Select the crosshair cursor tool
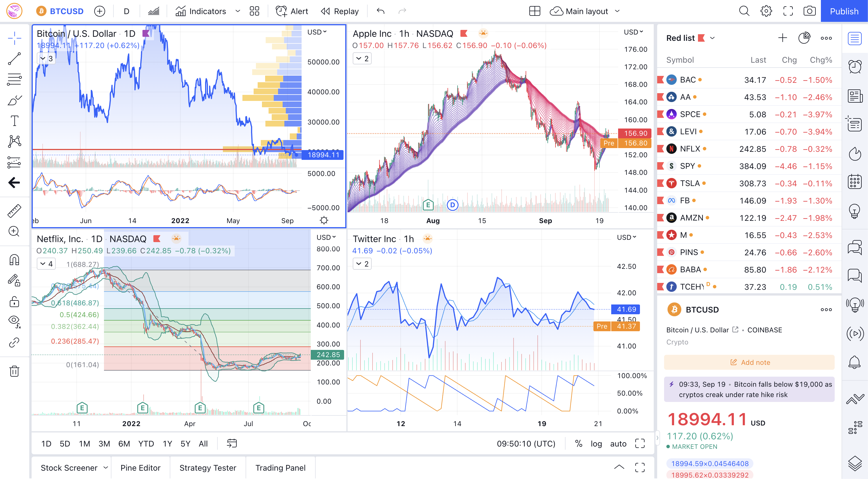The height and width of the screenshot is (479, 868). tap(14, 38)
